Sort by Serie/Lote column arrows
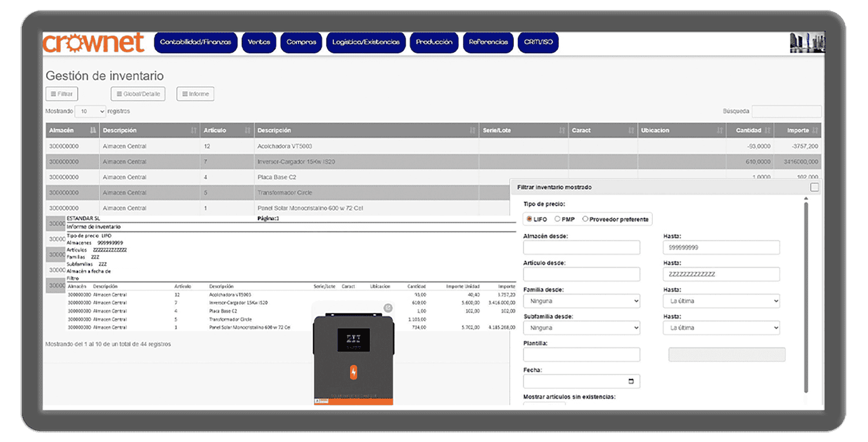Viewport: 868px width, 442px height. click(x=561, y=130)
